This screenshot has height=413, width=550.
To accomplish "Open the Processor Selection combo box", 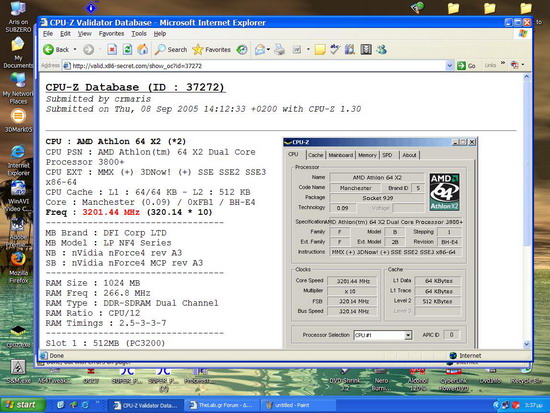I will (382, 335).
